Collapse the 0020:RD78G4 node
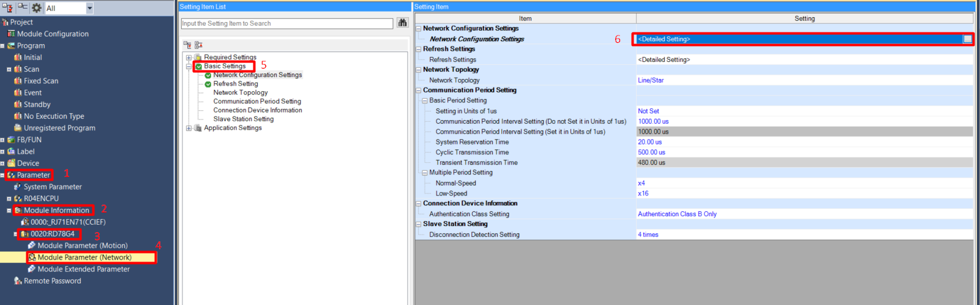 pos(15,234)
